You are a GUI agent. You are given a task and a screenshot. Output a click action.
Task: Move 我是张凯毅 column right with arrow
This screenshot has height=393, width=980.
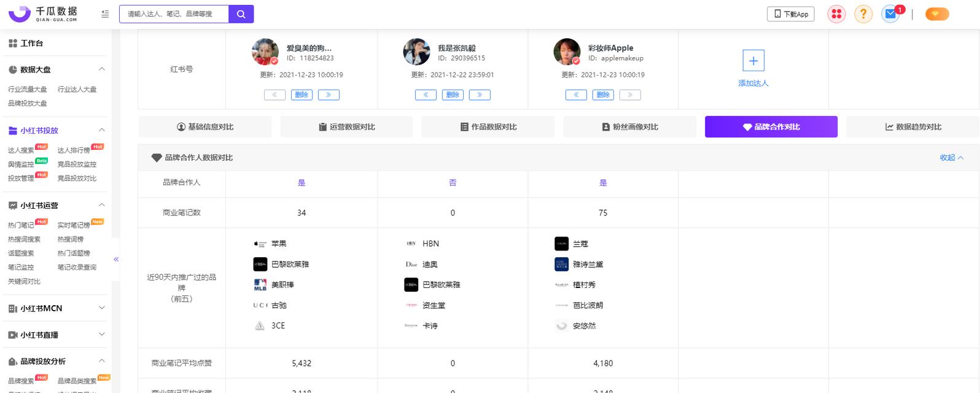[480, 95]
